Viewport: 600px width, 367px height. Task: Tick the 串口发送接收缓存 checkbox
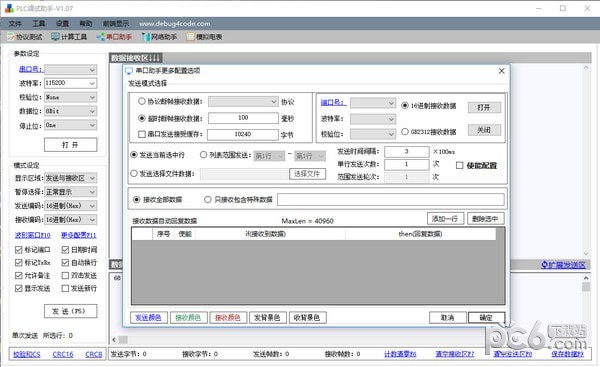(x=142, y=134)
